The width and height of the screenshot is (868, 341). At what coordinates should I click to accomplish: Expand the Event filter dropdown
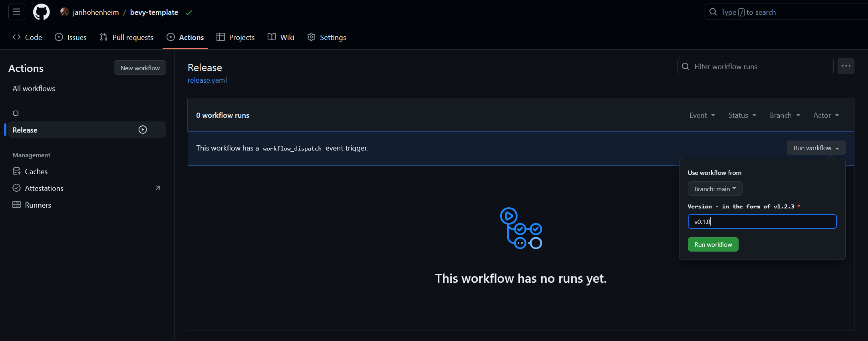[702, 115]
